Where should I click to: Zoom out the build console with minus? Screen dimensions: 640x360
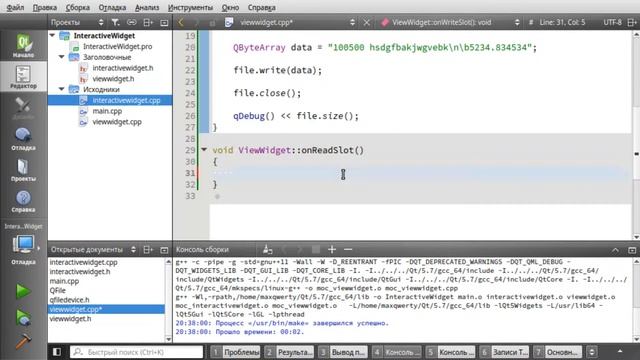tap(348, 249)
